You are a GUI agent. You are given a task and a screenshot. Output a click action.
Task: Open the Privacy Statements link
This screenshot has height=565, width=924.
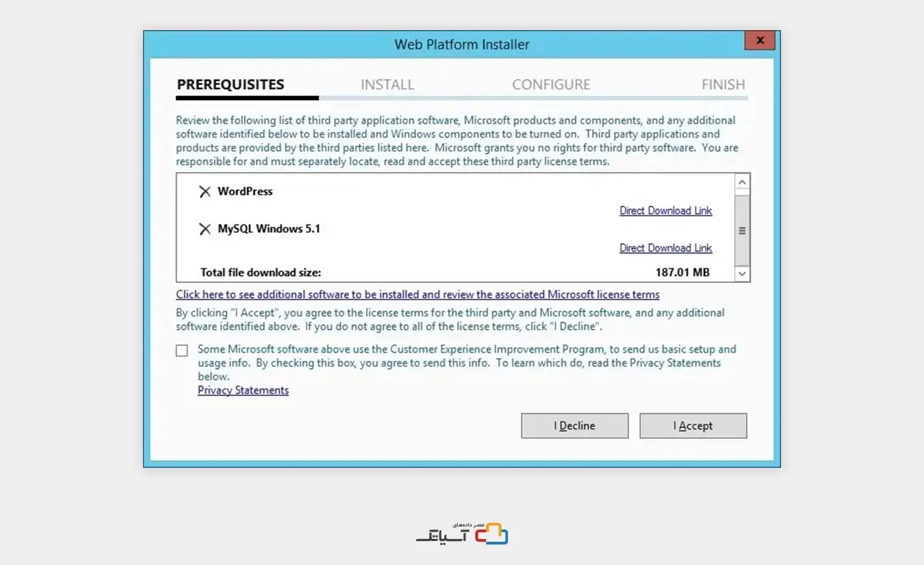(243, 390)
